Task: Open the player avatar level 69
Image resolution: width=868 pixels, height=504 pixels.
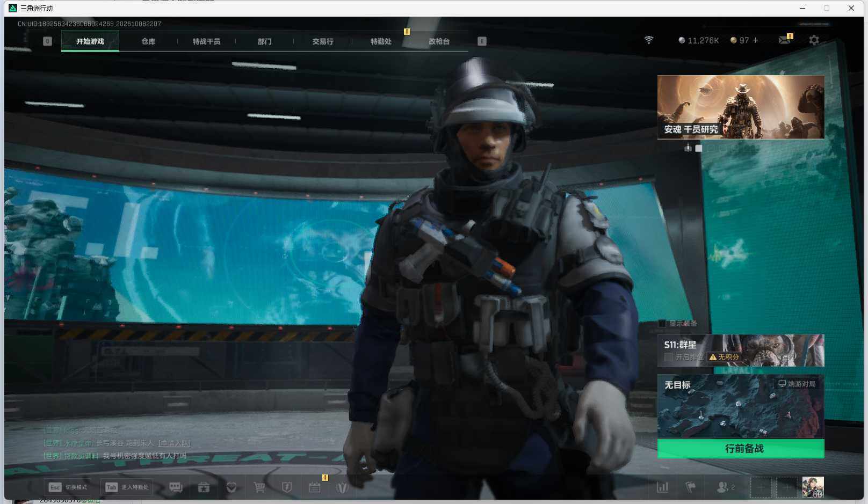Action: pyautogui.click(x=813, y=487)
